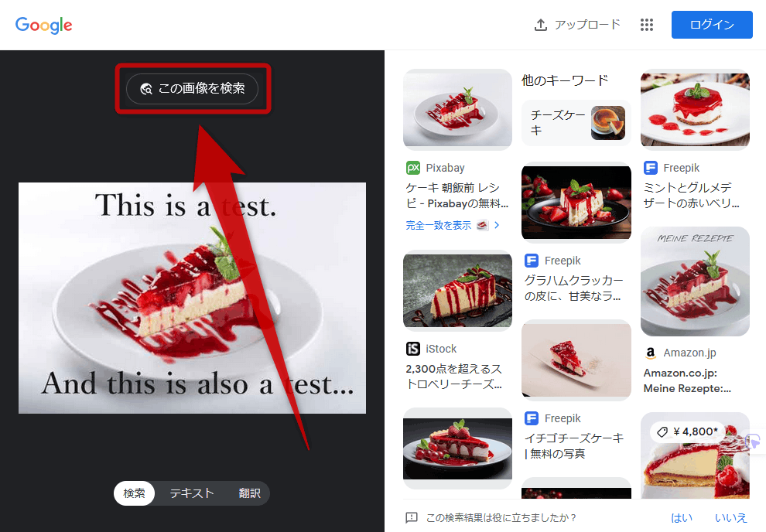Image resolution: width=766 pixels, height=532 pixels.
Task: Click the Google logo
Action: coord(43,25)
